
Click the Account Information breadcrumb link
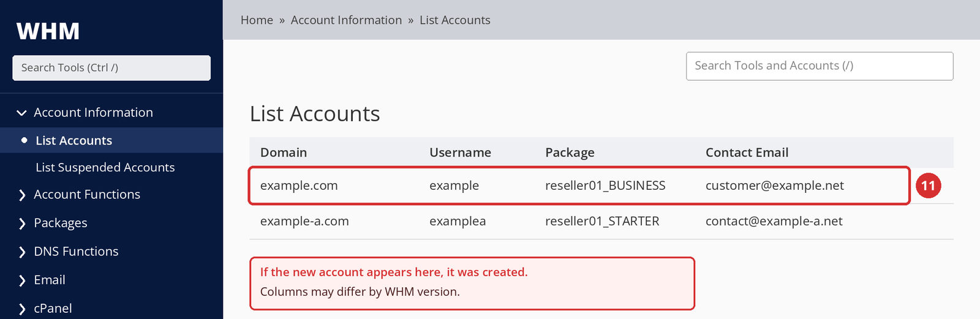tap(346, 20)
